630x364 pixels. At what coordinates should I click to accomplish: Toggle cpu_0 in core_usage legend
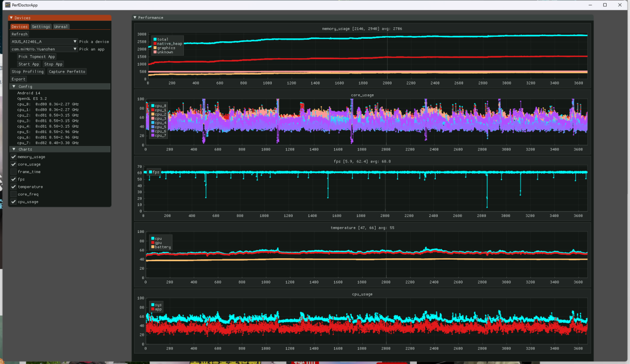[x=159, y=105]
